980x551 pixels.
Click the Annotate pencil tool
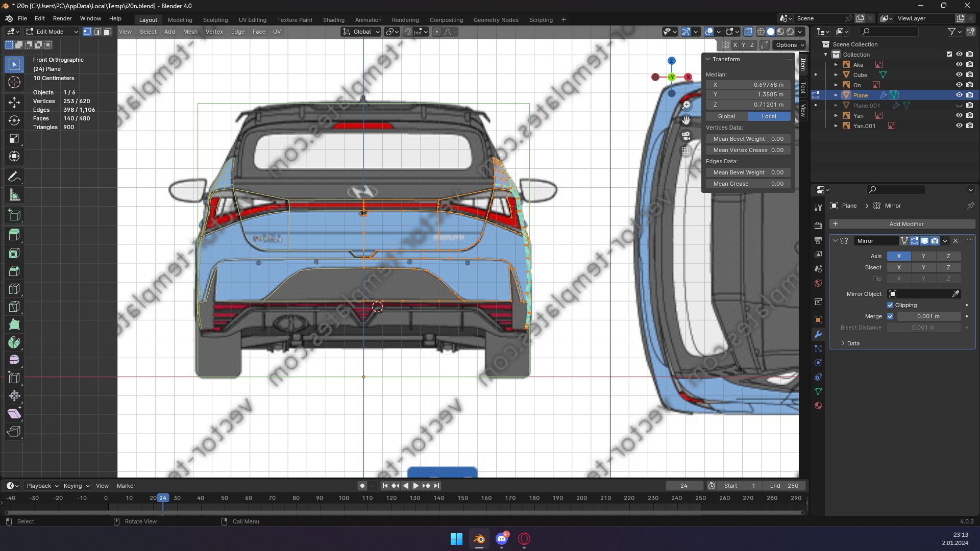click(x=14, y=177)
